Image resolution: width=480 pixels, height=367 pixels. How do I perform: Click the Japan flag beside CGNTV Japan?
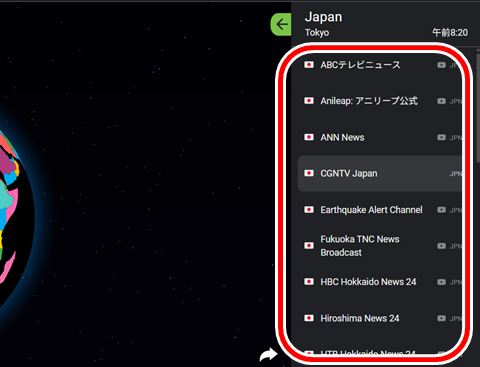coord(309,173)
